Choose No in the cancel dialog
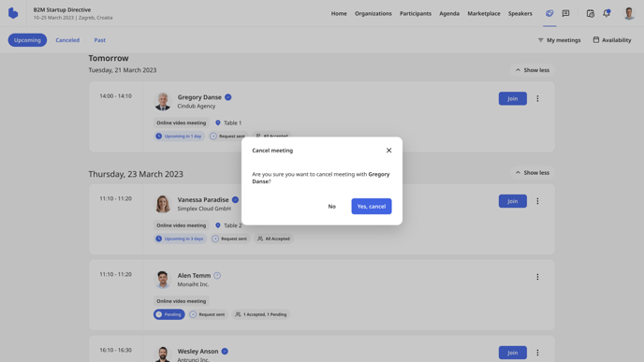The width and height of the screenshot is (644, 362). [332, 206]
